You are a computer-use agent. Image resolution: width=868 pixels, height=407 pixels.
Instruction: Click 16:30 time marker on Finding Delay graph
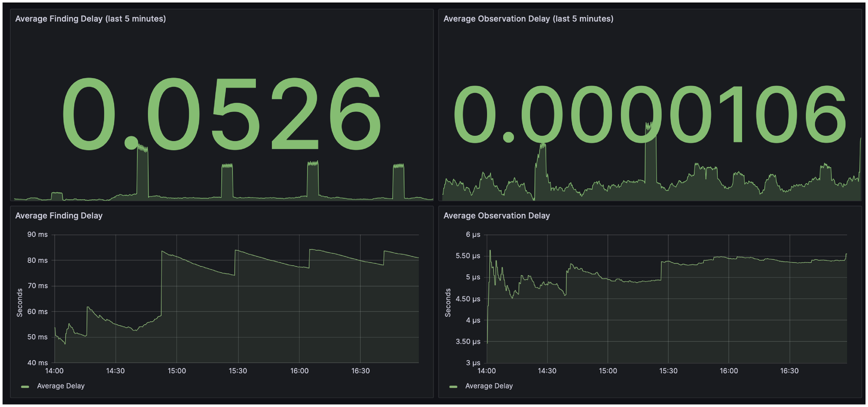[x=360, y=371]
